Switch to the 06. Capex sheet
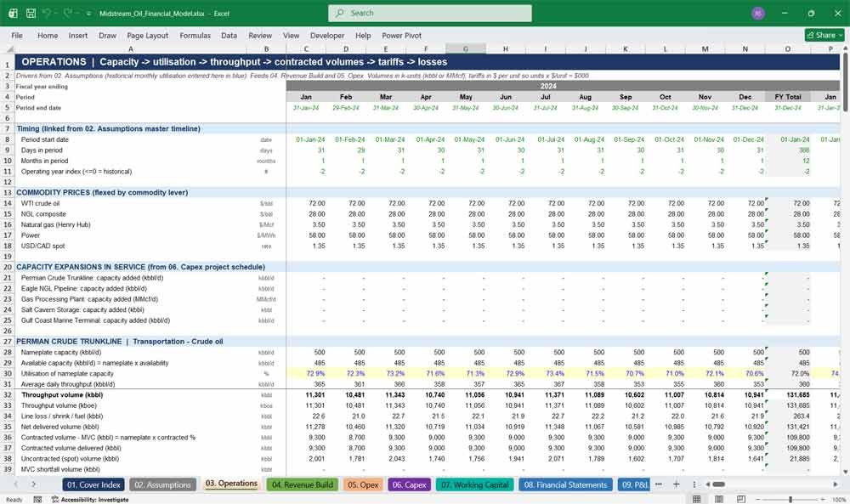Viewport: 850px width, 504px height. click(x=410, y=485)
